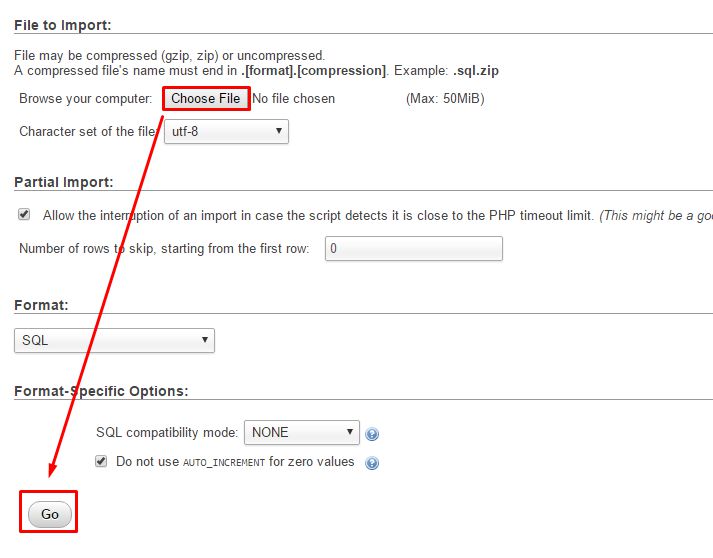Click the Go button
Viewport: 713px width, 558px height.
click(50, 514)
